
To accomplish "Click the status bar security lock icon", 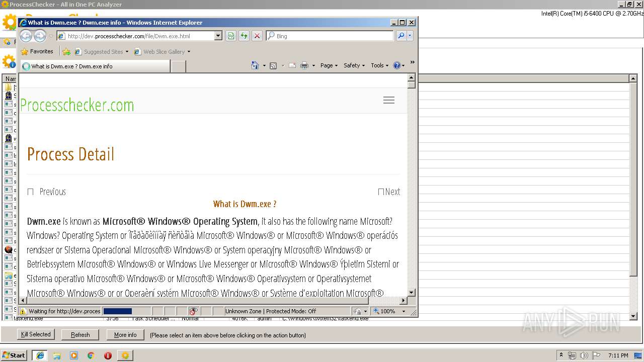I will [x=357, y=311].
